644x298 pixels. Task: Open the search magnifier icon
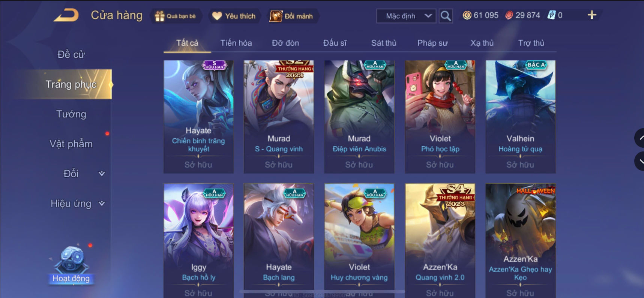tap(446, 16)
